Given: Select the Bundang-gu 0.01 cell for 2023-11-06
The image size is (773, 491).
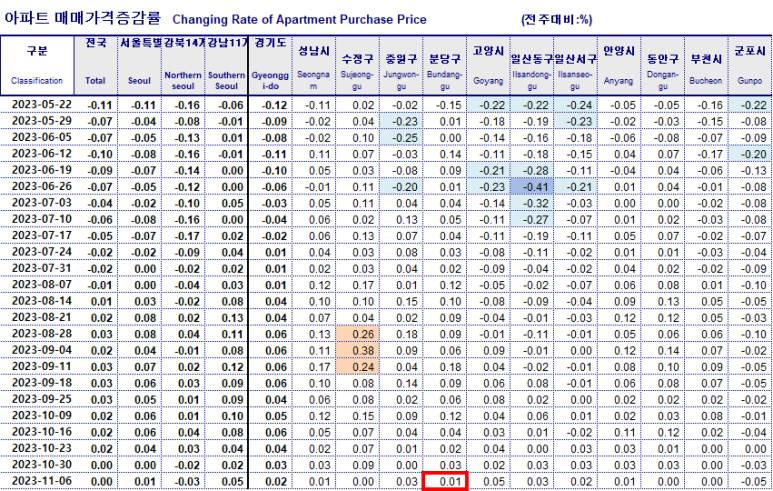Looking at the screenshot, I should (x=445, y=481).
